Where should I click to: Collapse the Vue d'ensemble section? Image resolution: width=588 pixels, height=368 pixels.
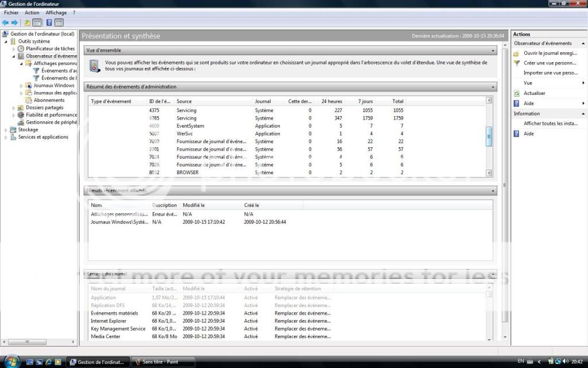tap(493, 51)
